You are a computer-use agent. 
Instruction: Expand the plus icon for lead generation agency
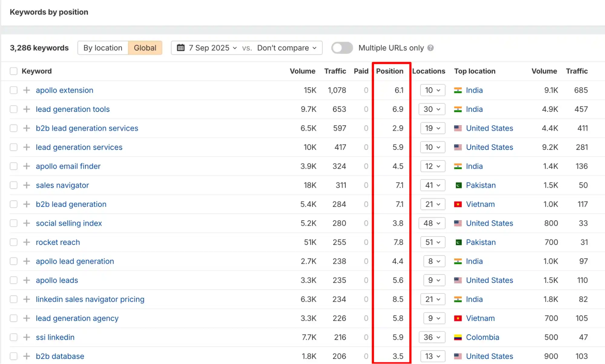point(27,318)
